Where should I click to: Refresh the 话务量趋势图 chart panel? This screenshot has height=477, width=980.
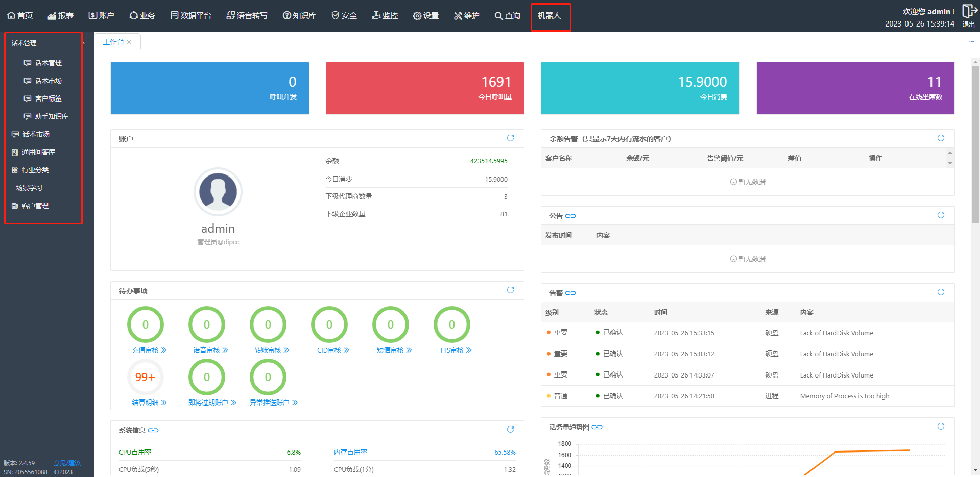click(x=941, y=426)
